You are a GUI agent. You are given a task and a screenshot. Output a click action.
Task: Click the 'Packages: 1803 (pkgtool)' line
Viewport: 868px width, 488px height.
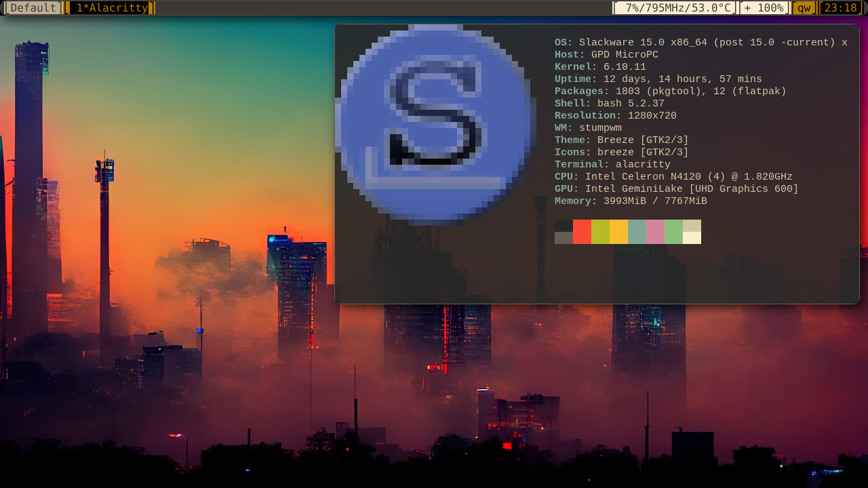click(671, 91)
